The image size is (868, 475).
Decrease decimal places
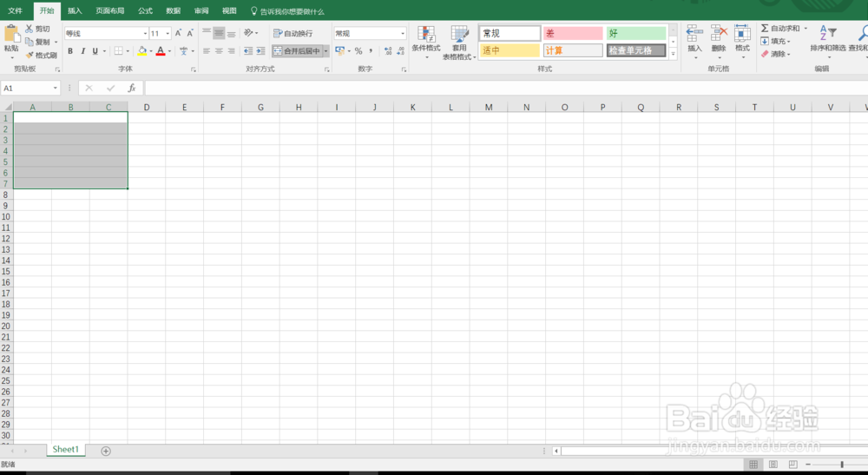click(400, 51)
